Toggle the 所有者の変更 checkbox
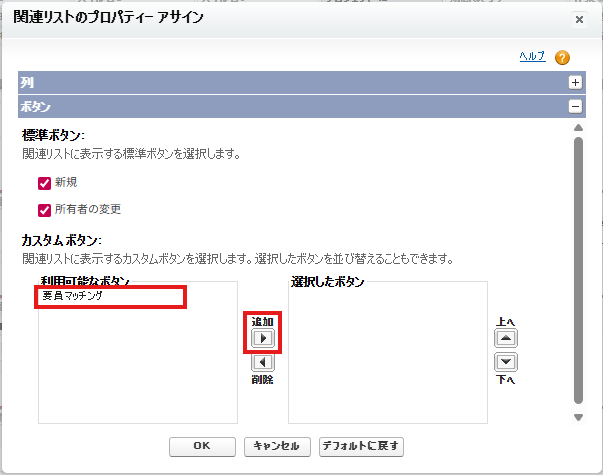The height and width of the screenshot is (475, 603). tap(44, 210)
